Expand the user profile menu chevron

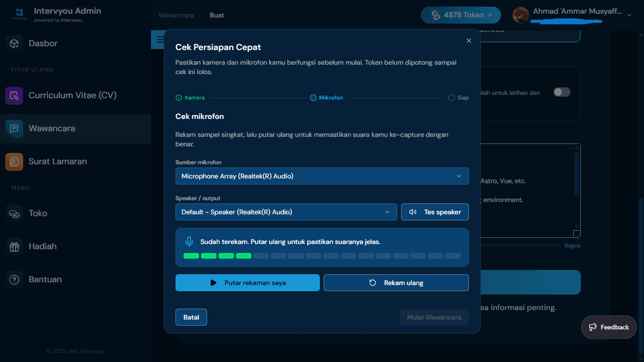coord(629,15)
